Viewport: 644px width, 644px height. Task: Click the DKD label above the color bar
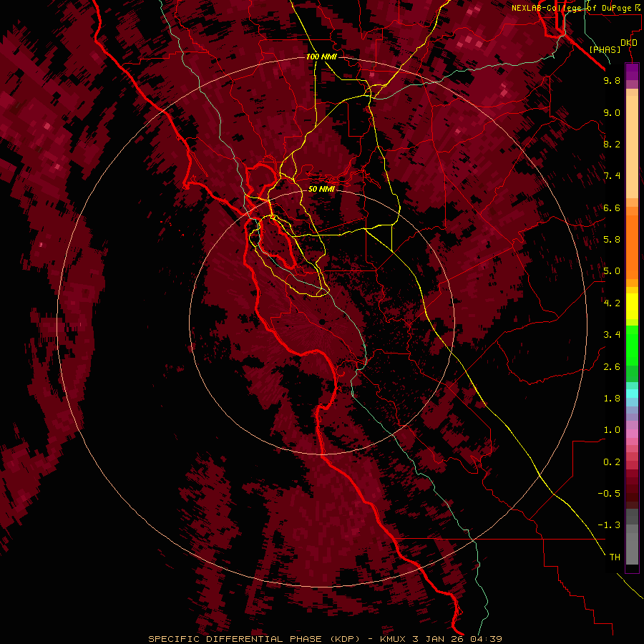point(629,43)
